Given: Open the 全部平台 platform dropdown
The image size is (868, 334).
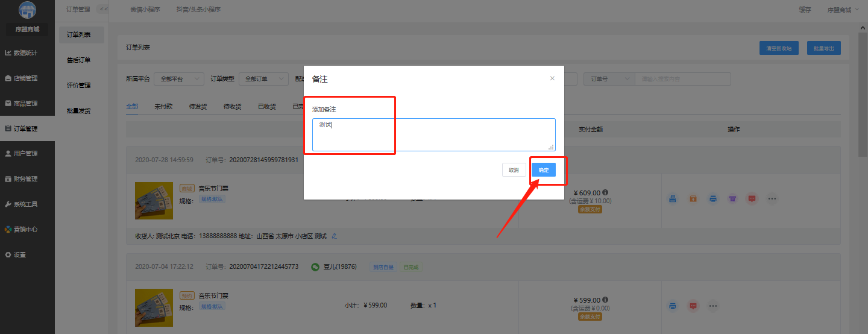Looking at the screenshot, I should click(x=180, y=79).
